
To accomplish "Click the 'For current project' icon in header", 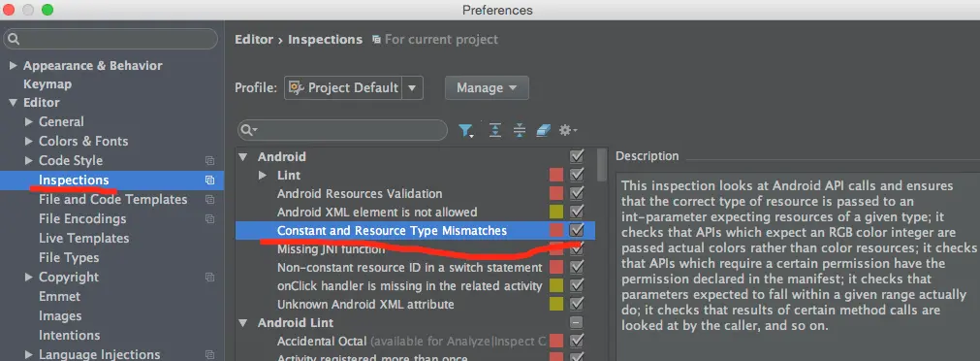I will [x=376, y=40].
